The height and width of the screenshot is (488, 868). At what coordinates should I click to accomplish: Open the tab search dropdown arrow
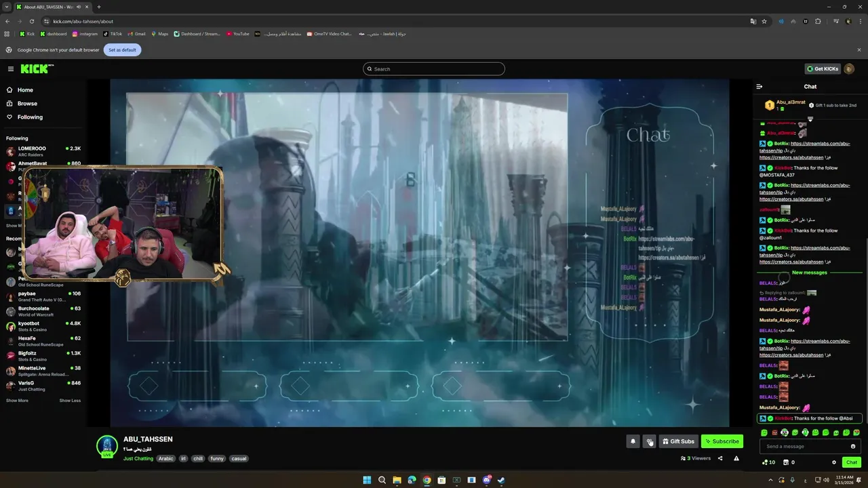coord(6,7)
